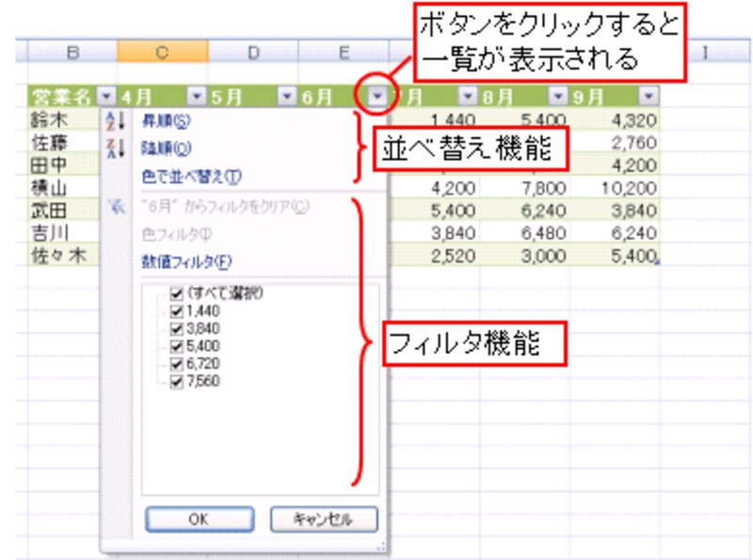Uncheck the 5,400 filter checkbox
The height and width of the screenshot is (560, 753).
(x=177, y=346)
